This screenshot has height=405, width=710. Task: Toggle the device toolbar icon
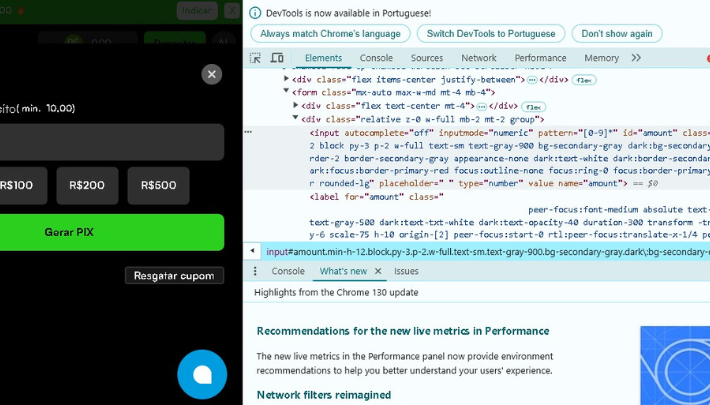(x=277, y=58)
